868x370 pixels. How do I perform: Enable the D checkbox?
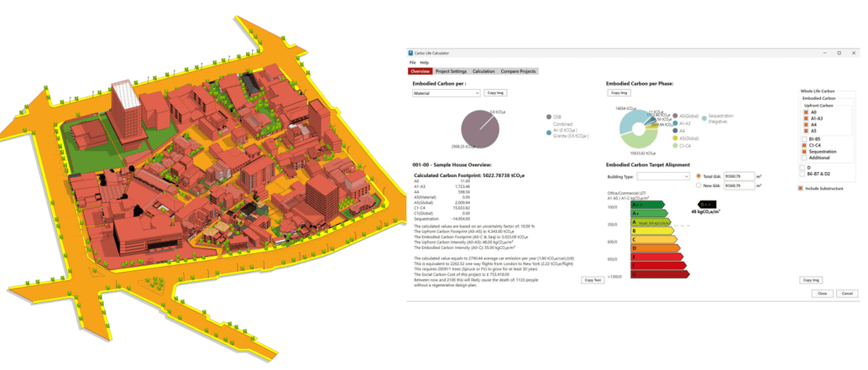pyautogui.click(x=803, y=167)
